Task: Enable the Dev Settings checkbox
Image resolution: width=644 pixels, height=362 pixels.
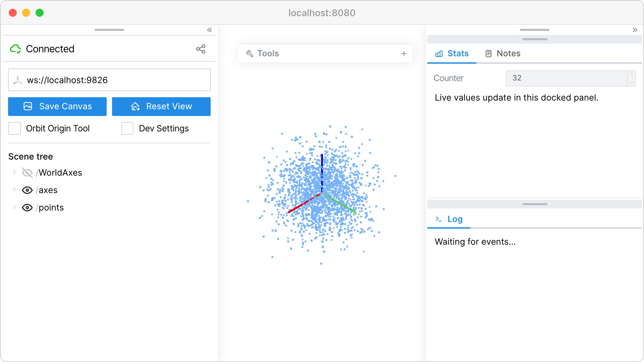Action: [x=127, y=128]
